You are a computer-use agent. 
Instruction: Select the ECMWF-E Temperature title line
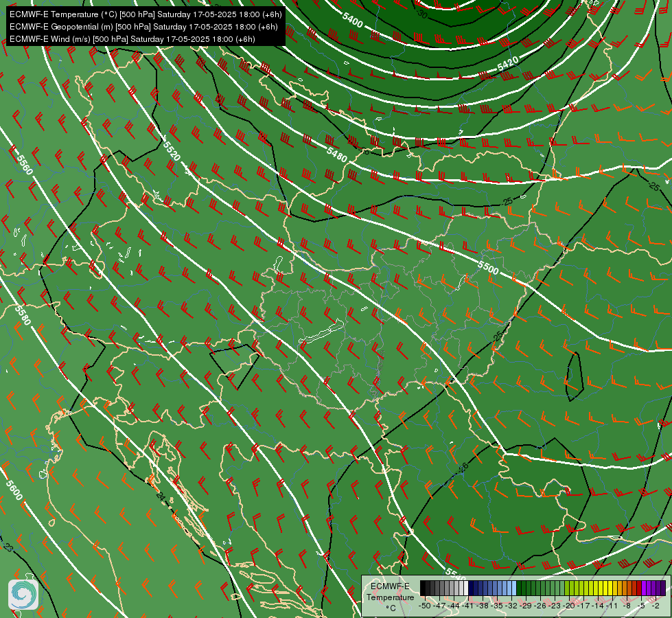[146, 14]
